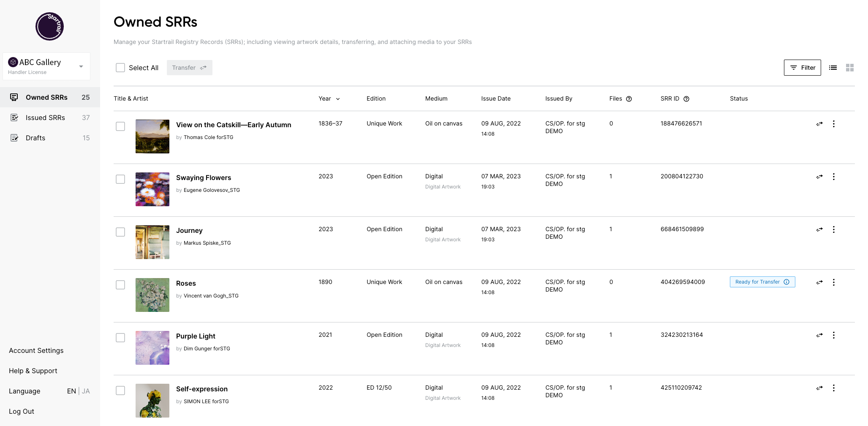Expand the ABC Gallery account dropdown
This screenshot has height=426, width=868.
pyautogui.click(x=81, y=66)
